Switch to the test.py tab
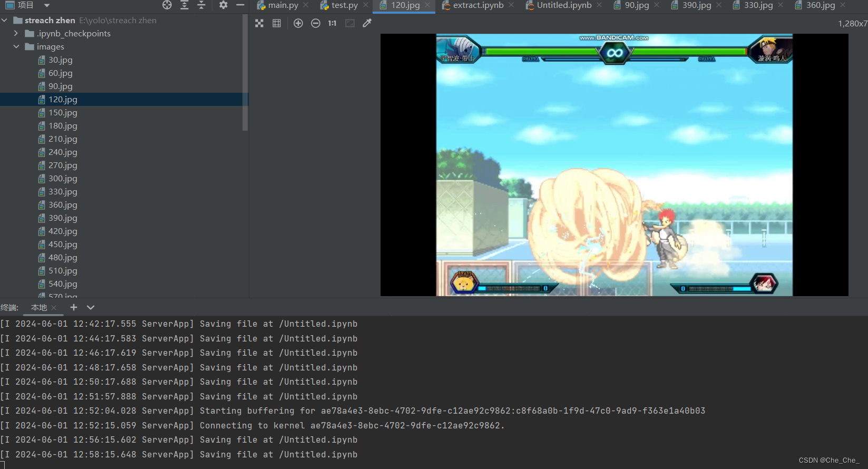 click(x=344, y=5)
